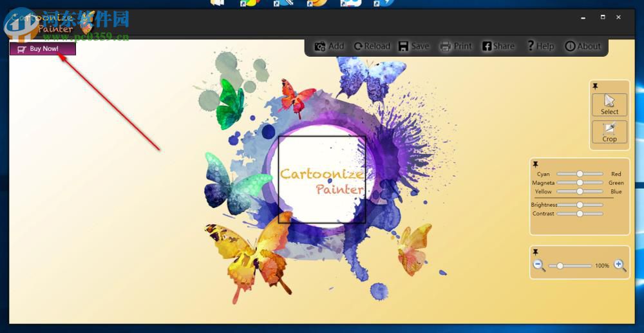644x333 pixels.
Task: Pin the color adjustment panel
Action: pos(536,164)
